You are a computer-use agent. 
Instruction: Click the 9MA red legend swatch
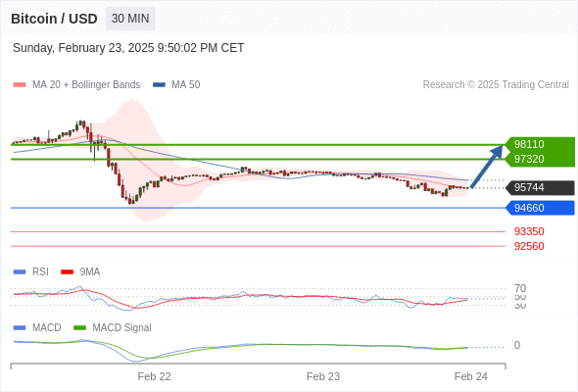[67, 272]
